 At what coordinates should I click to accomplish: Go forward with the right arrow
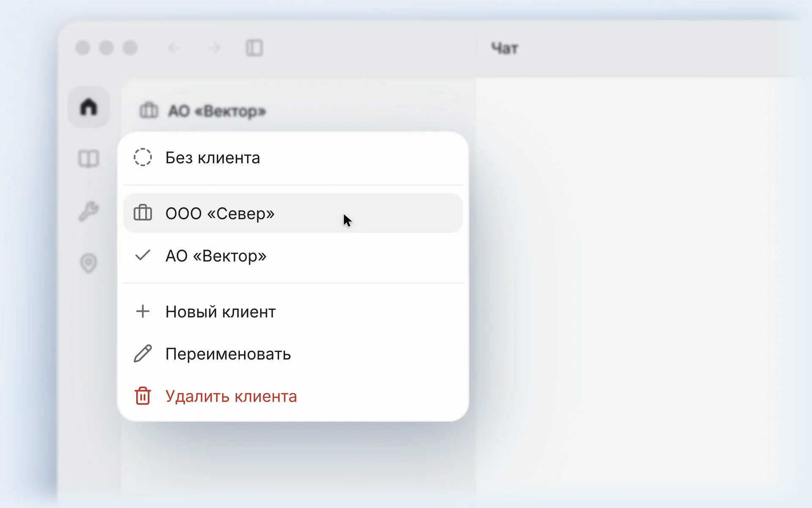click(214, 48)
